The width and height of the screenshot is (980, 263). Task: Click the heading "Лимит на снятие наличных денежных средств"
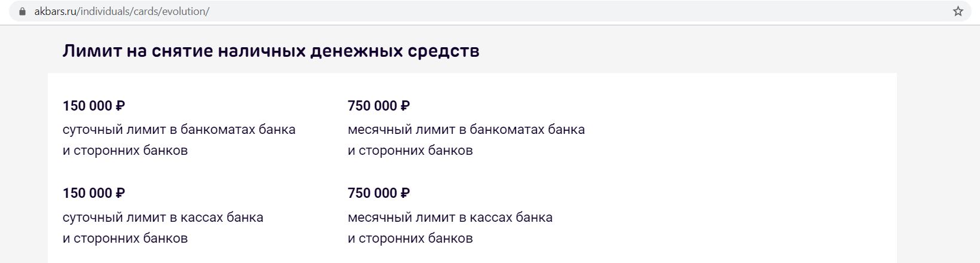click(271, 51)
